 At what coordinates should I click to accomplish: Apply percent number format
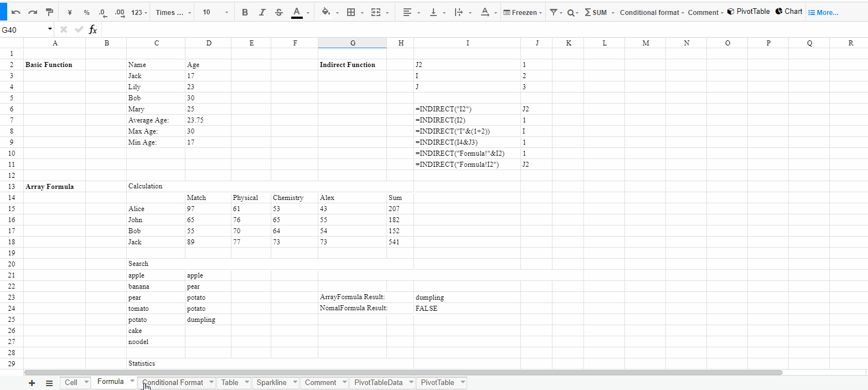pos(87,12)
